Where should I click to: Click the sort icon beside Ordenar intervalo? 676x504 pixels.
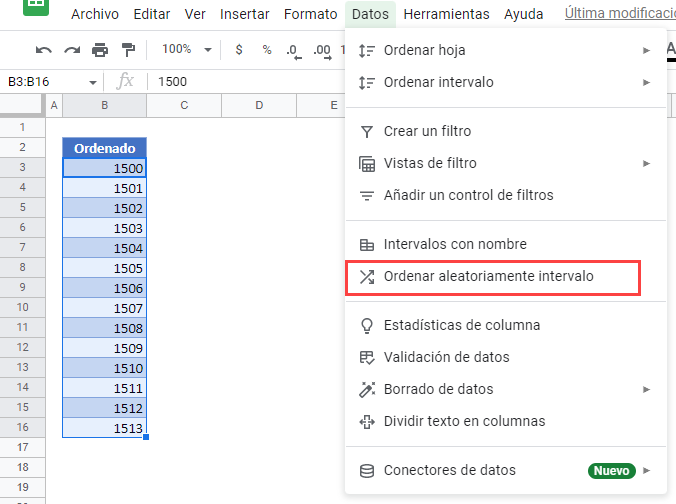pos(367,82)
